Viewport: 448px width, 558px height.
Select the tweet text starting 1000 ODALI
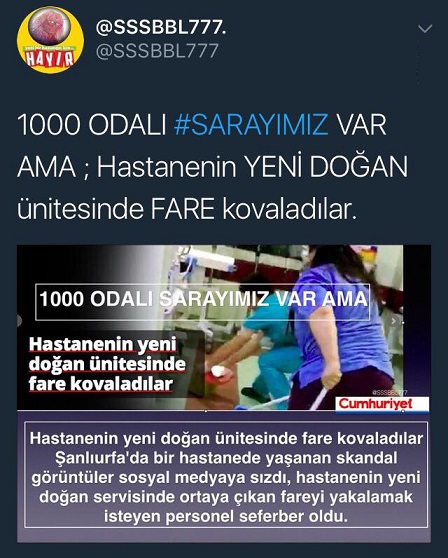click(x=212, y=167)
